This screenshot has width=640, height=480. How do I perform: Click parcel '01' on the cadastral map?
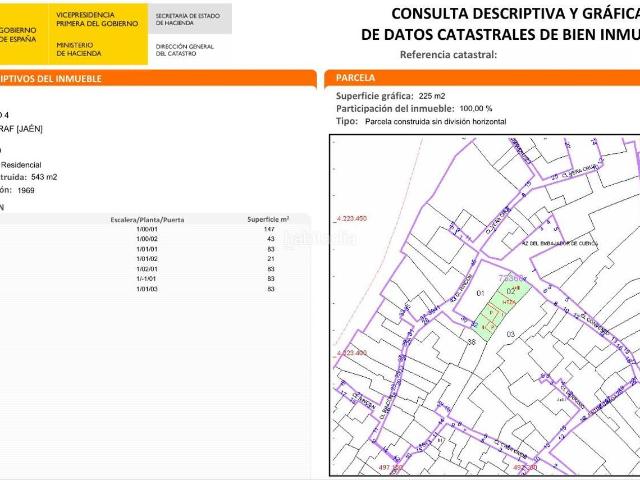[x=480, y=293]
